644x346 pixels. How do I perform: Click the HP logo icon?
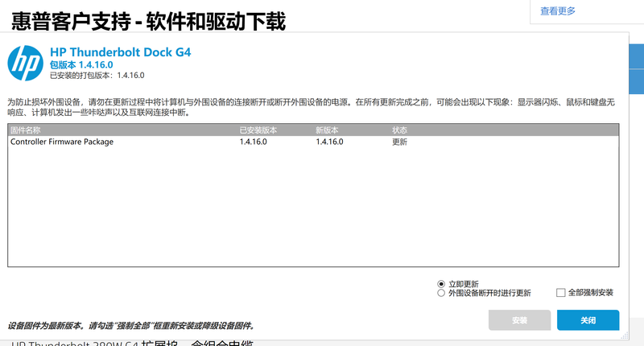pyautogui.click(x=24, y=61)
